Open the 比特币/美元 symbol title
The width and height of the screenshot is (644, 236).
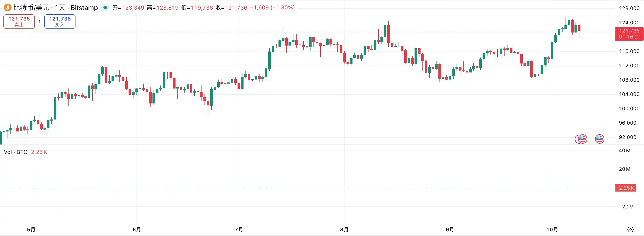31,7
